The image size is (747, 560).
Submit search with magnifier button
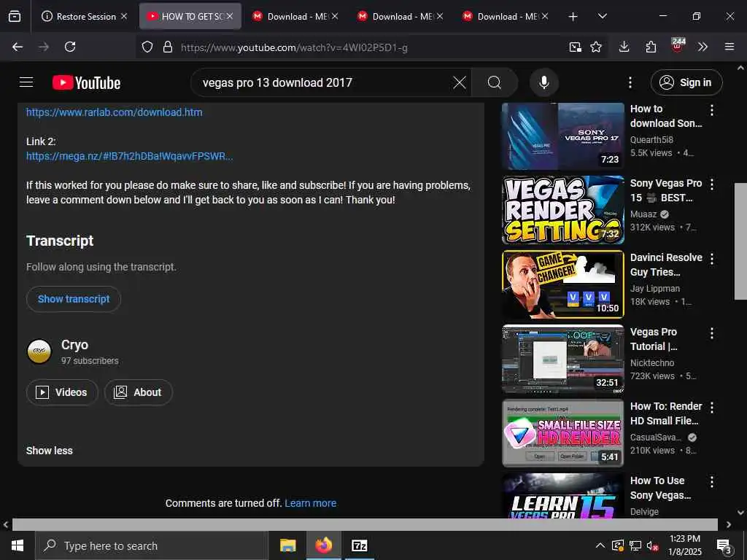(495, 82)
